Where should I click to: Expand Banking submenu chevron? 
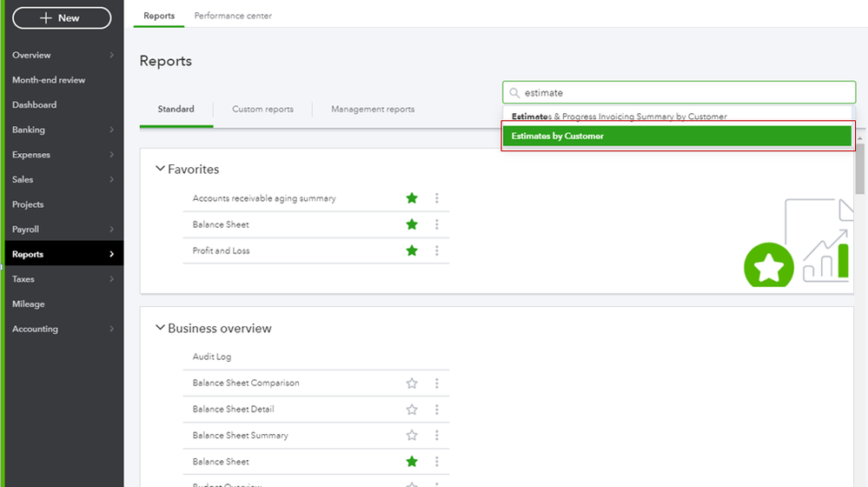(111, 130)
